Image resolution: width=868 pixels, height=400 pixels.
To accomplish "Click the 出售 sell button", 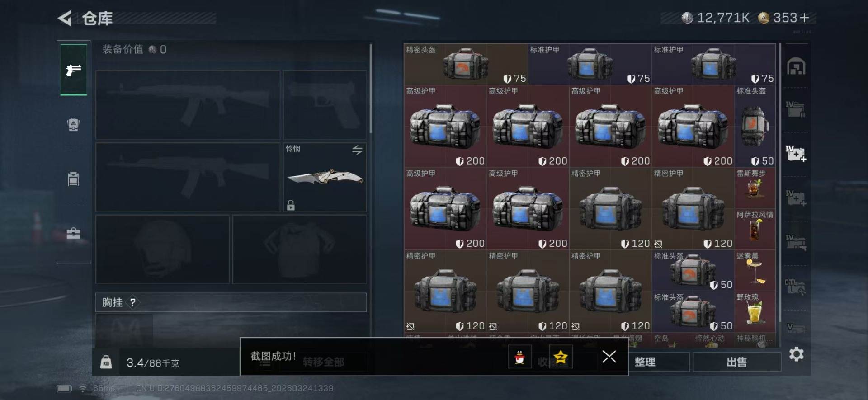I will tap(737, 362).
